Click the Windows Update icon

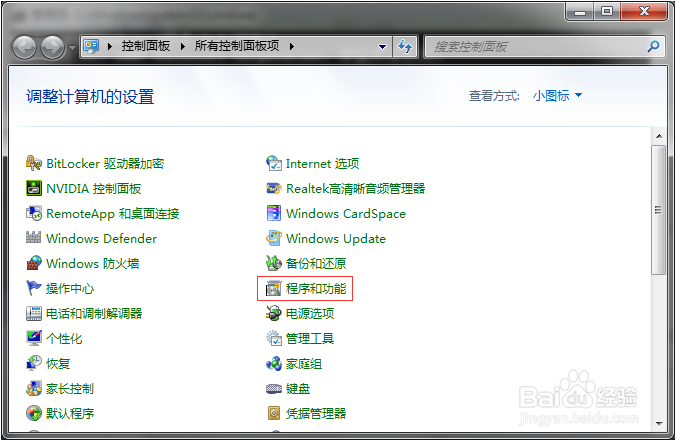(x=274, y=239)
